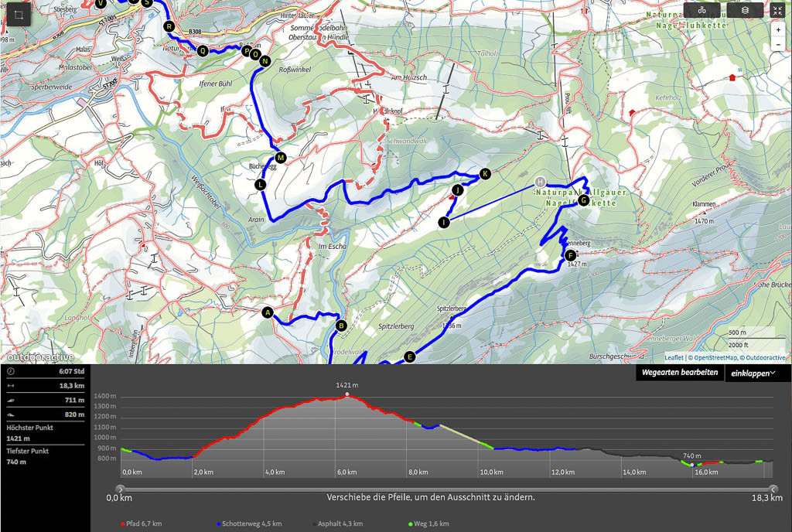
Task: Open the map layers selector
Action: (745, 11)
